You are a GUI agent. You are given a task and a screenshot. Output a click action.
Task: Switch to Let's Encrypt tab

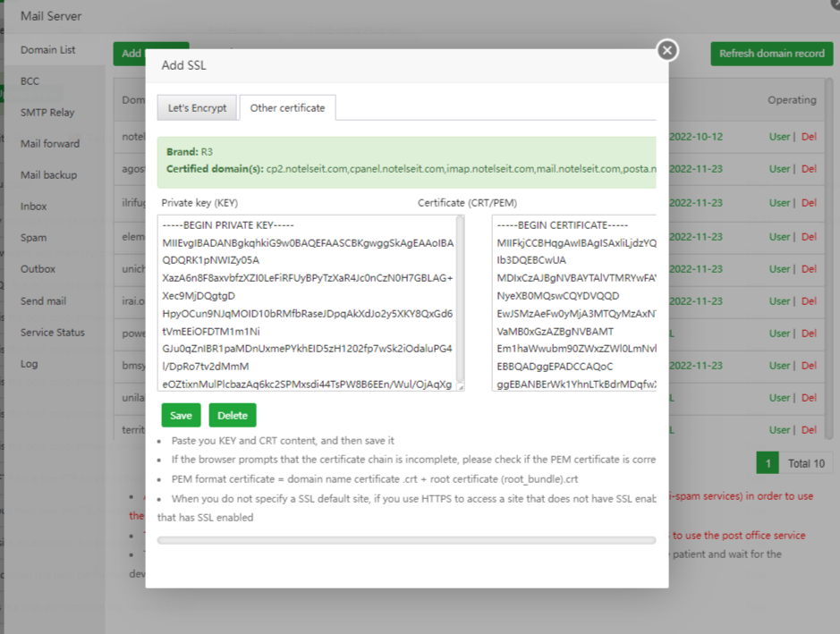tap(197, 108)
